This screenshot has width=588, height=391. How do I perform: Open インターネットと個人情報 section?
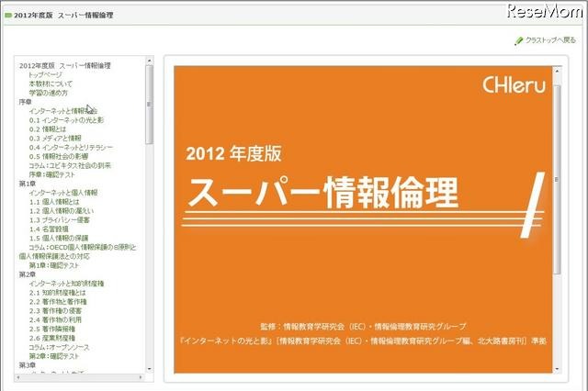[63, 193]
